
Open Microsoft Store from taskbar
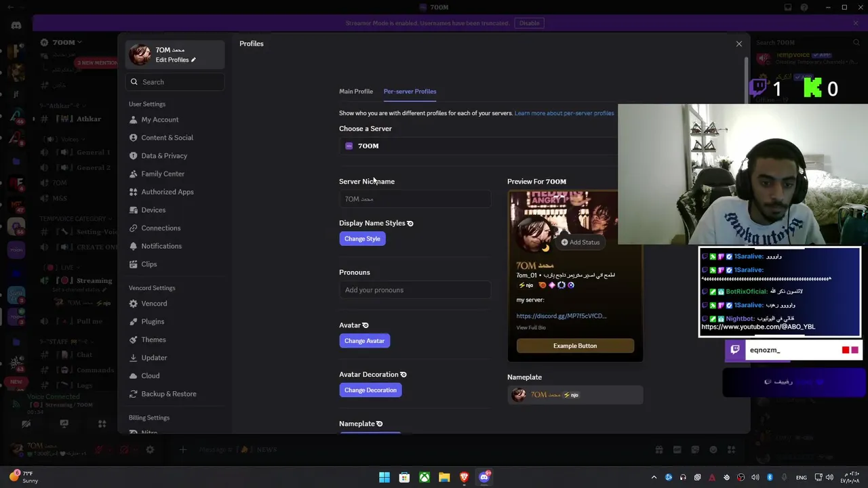[x=404, y=477]
